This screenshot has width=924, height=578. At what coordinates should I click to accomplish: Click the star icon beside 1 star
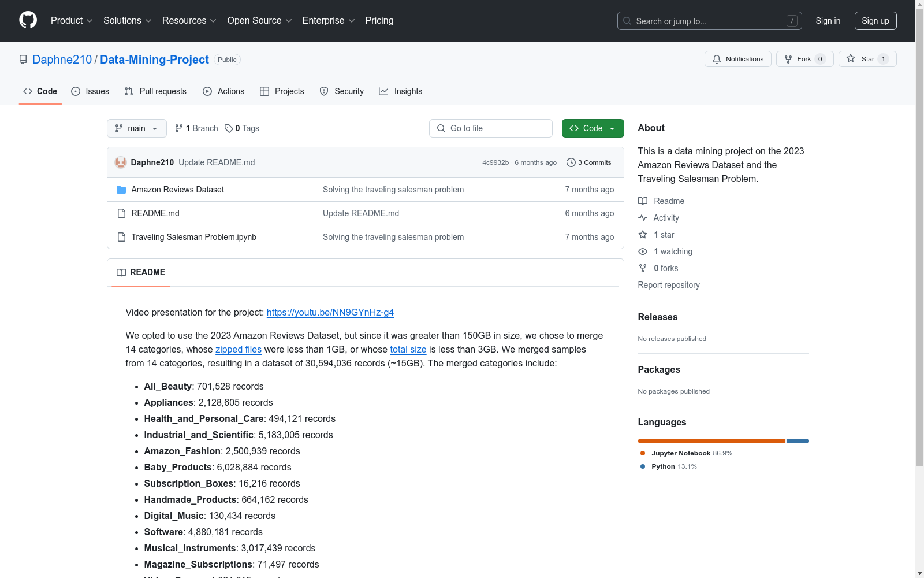pos(643,235)
